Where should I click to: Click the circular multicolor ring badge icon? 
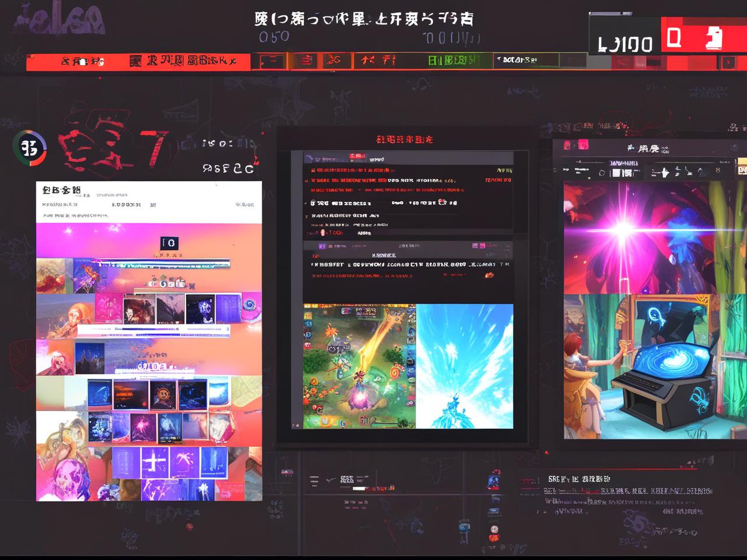point(29,148)
